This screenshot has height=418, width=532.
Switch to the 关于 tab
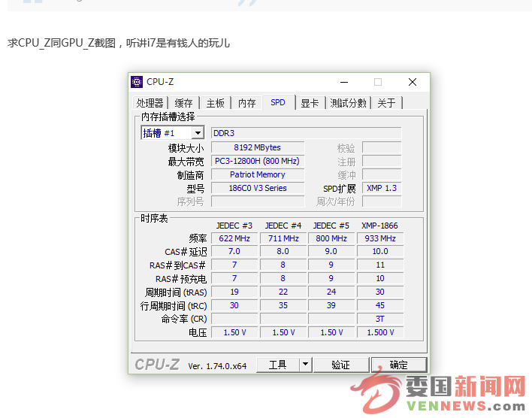point(386,103)
